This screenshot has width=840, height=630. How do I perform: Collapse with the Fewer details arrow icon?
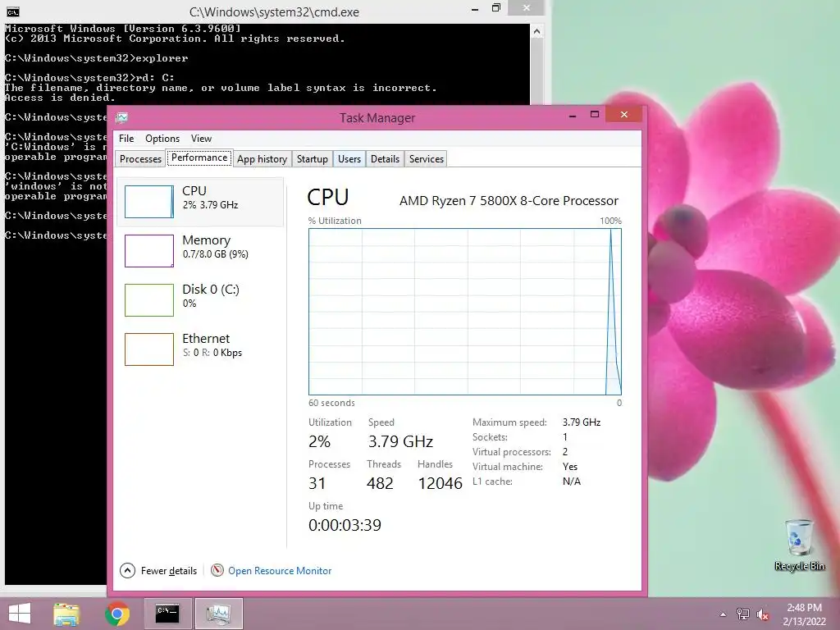coord(127,571)
